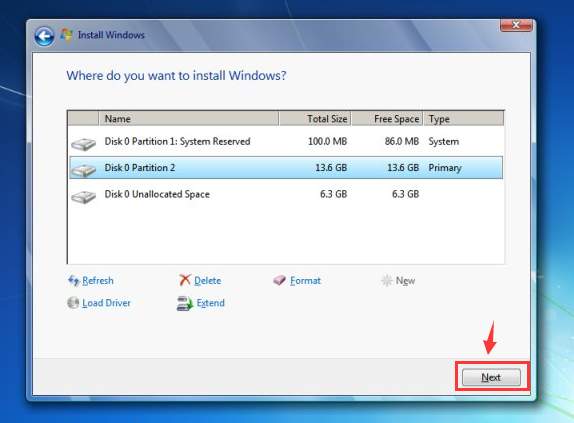Viewport: 574px width, 423px height.
Task: Click the Unallocated Space drive icon
Action: click(83, 197)
